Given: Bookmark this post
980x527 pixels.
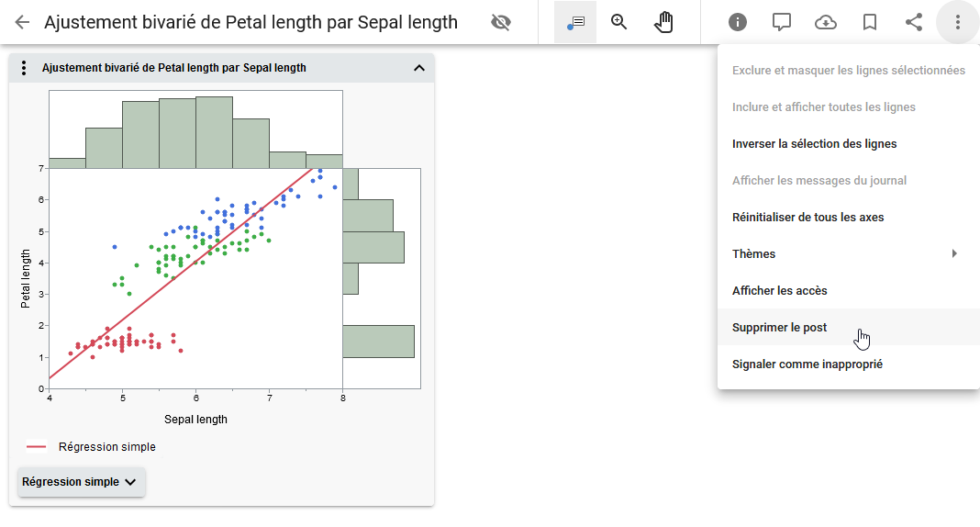Looking at the screenshot, I should pos(870,22).
